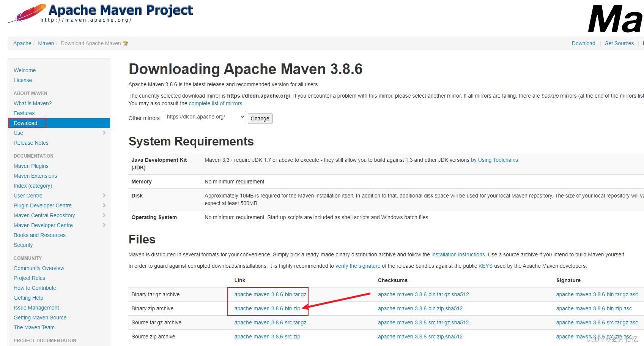The height and width of the screenshot is (346, 644).
Task: Open the Other mirrors dropdown
Action: click(205, 117)
